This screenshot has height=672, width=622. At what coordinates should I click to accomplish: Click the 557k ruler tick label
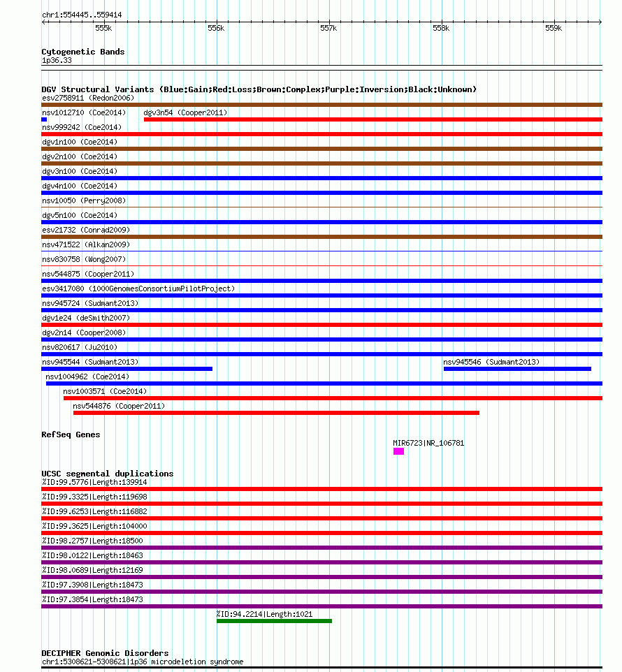click(x=328, y=28)
